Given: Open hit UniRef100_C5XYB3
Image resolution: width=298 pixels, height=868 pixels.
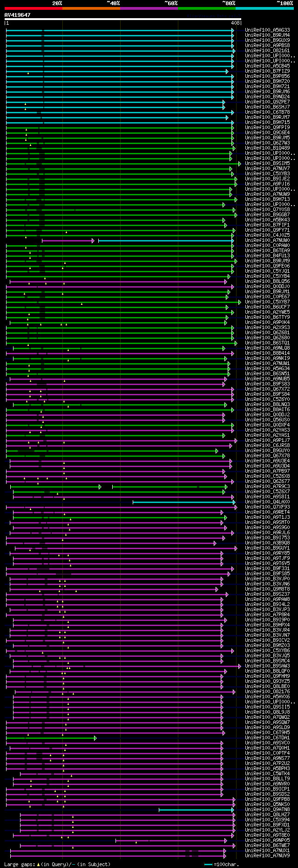Looking at the screenshot, I should (267, 174).
